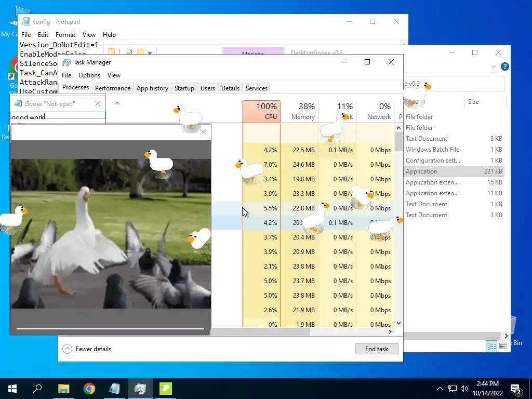This screenshot has height=399, width=532.
Task: Click the Desktop Goose taskbar icon
Action: [166, 389]
